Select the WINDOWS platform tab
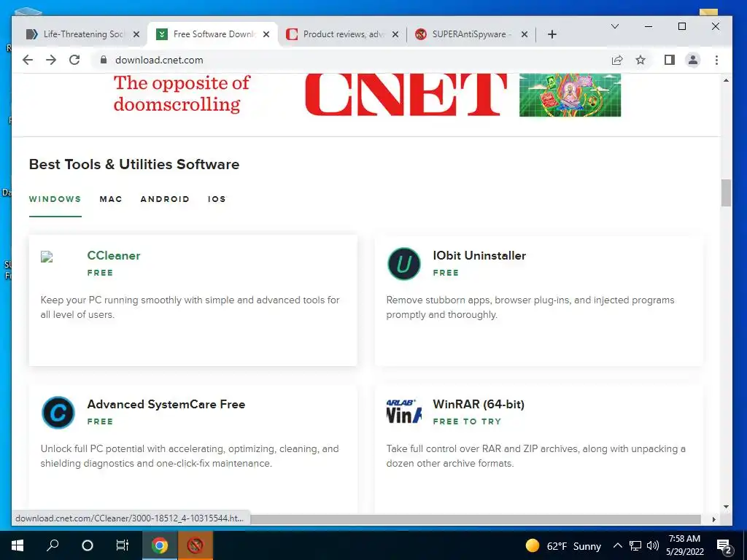The height and width of the screenshot is (560, 747). [55, 199]
